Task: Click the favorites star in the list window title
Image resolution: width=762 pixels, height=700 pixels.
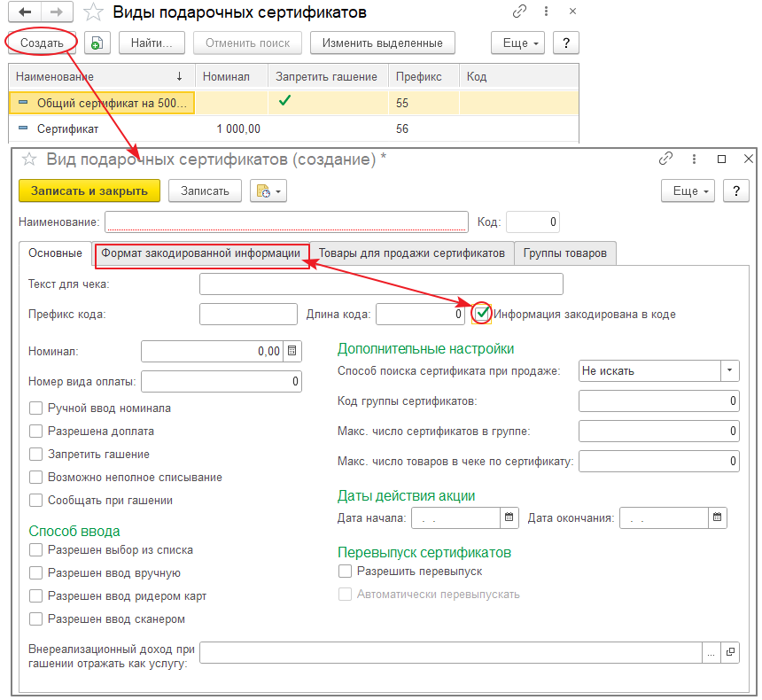Action: point(93,13)
